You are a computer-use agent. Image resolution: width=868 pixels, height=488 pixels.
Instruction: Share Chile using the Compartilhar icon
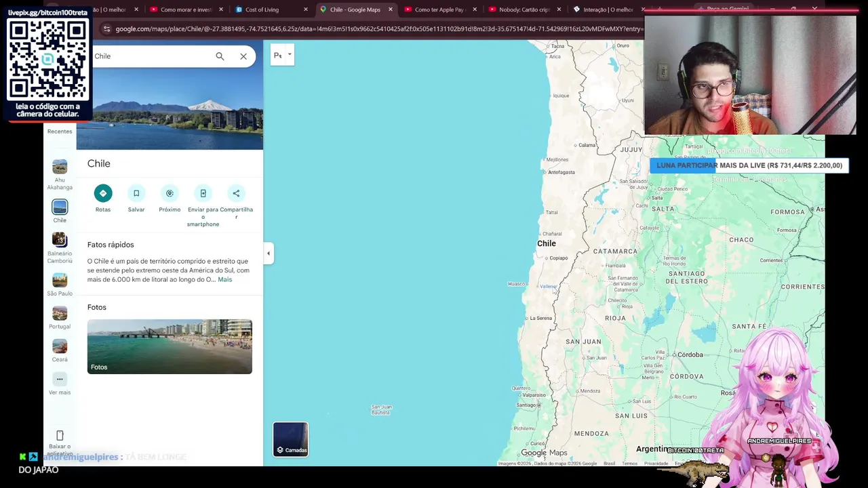[236, 193]
